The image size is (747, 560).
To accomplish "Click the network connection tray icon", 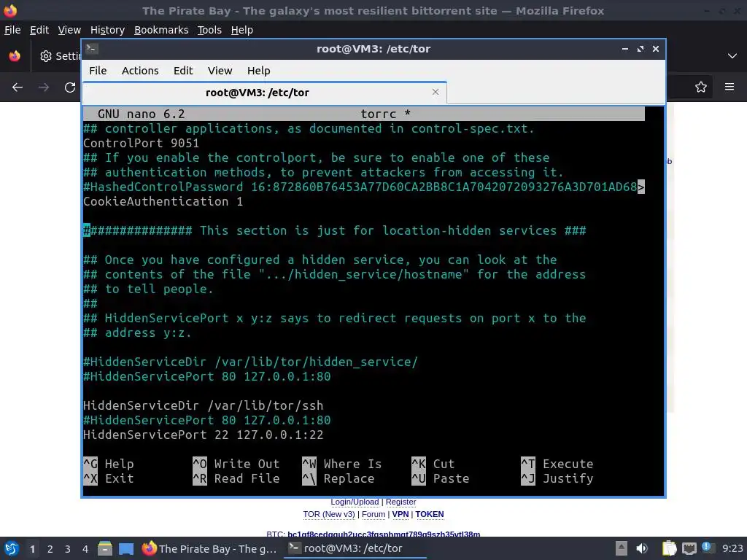I will click(x=689, y=548).
